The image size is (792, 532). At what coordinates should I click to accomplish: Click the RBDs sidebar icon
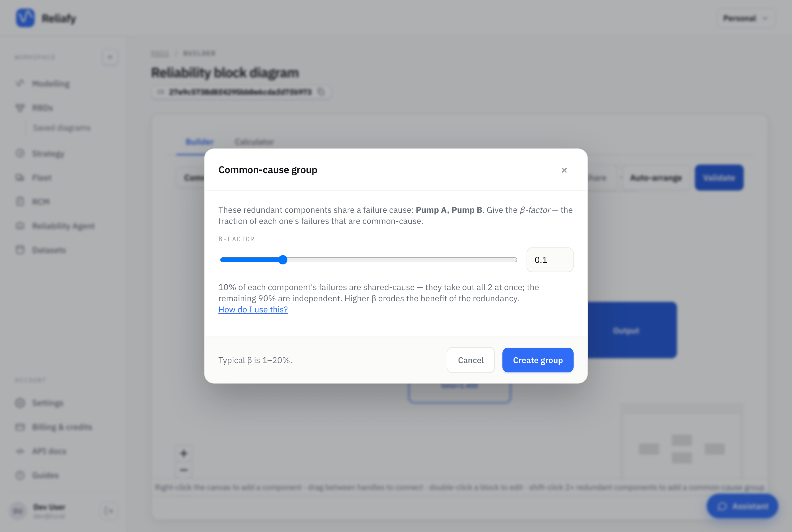click(x=20, y=108)
